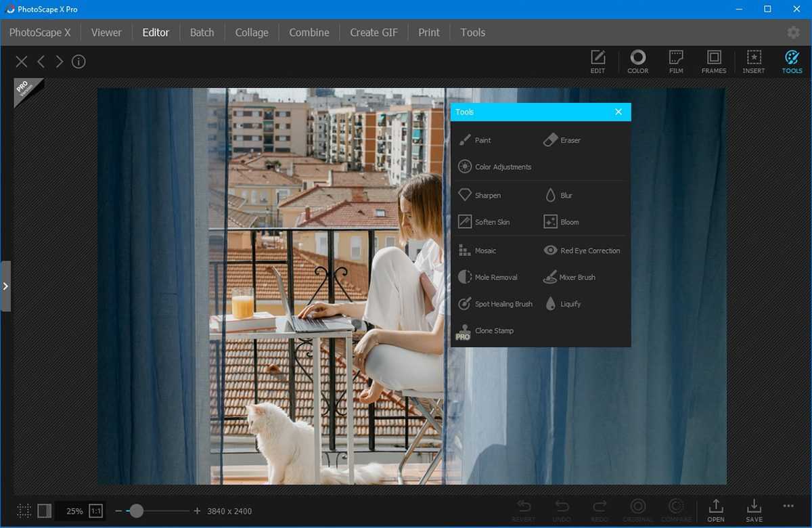812x528 pixels.
Task: Pick the Blur tool
Action: pos(559,195)
